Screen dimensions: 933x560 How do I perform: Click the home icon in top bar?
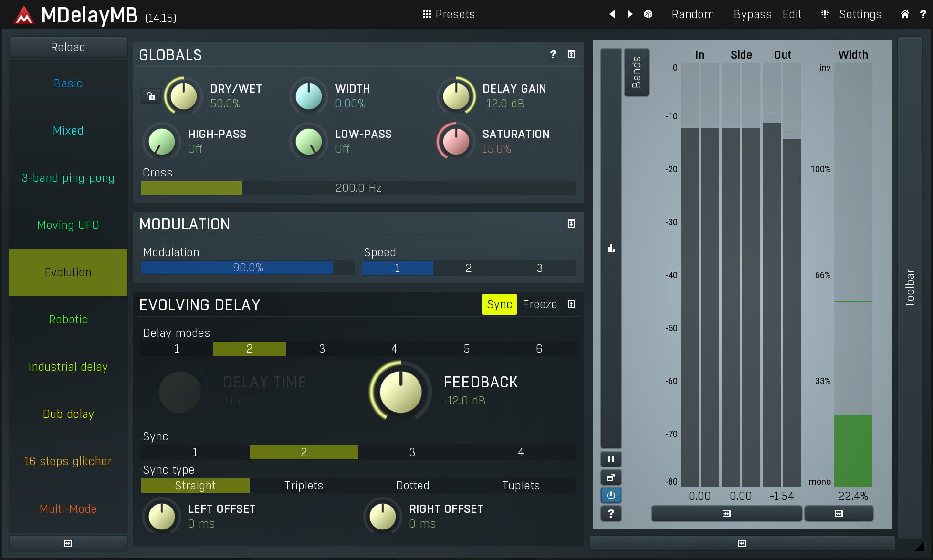(x=904, y=14)
